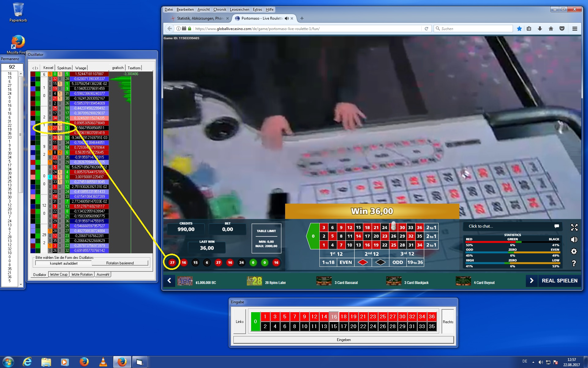Viewport: 588px width, 368px height.
Task: Place a bet on 1 to 18
Action: pos(328,262)
